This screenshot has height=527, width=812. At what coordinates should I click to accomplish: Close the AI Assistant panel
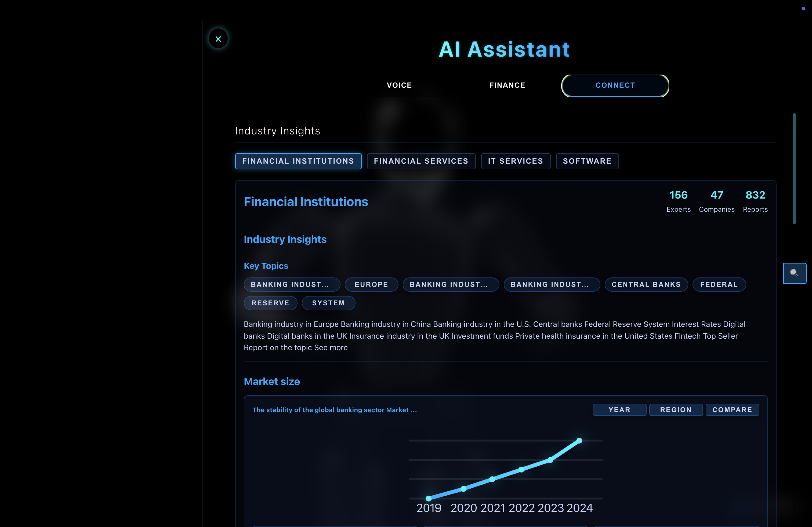click(x=218, y=39)
